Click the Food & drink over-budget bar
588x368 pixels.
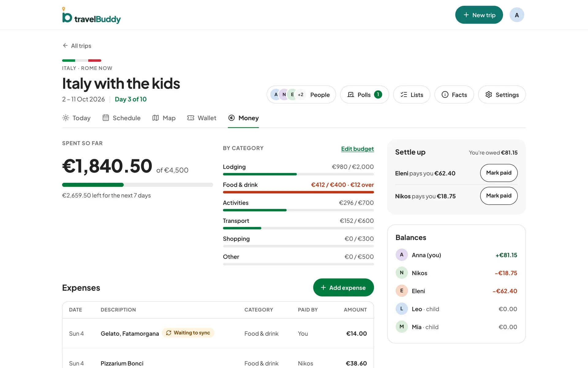pyautogui.click(x=298, y=192)
